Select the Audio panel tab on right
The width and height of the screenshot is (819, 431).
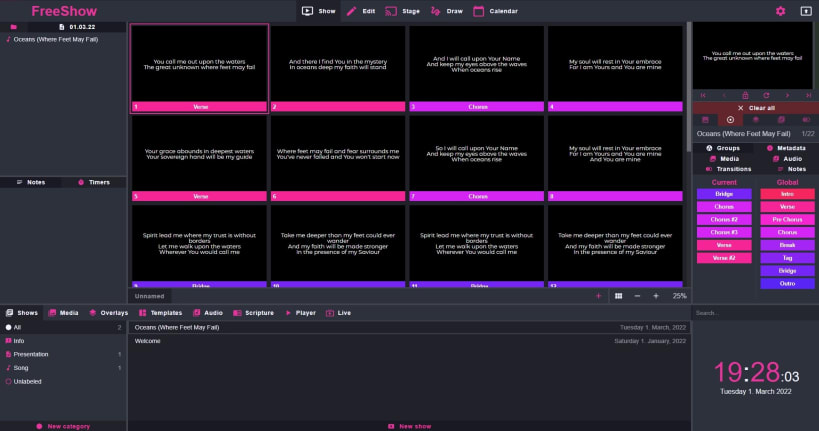coord(787,158)
